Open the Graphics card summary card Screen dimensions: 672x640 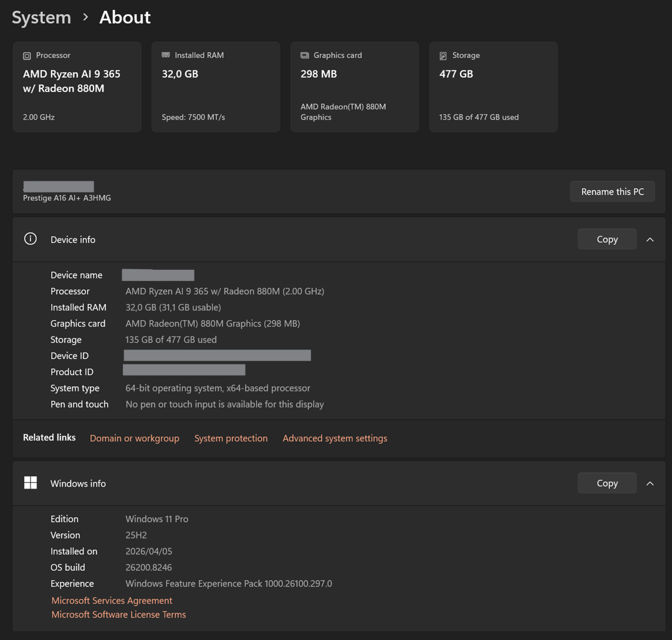(x=355, y=87)
